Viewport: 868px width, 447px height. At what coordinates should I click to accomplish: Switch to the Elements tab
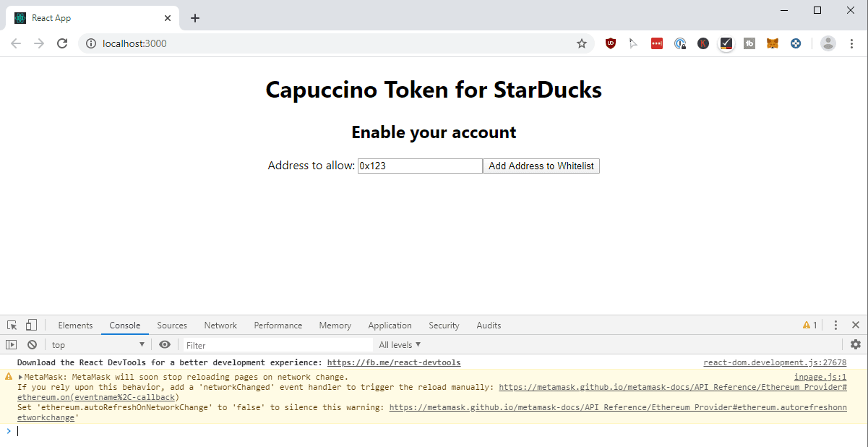click(x=75, y=325)
